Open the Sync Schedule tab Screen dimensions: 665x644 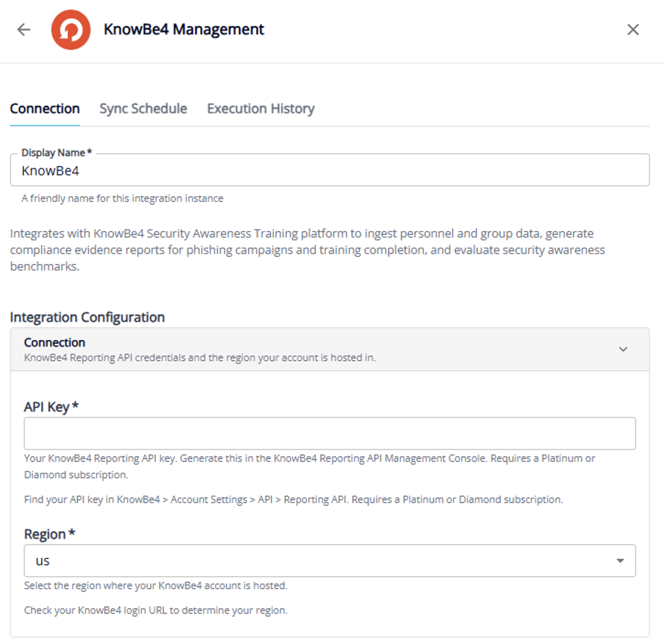point(143,109)
